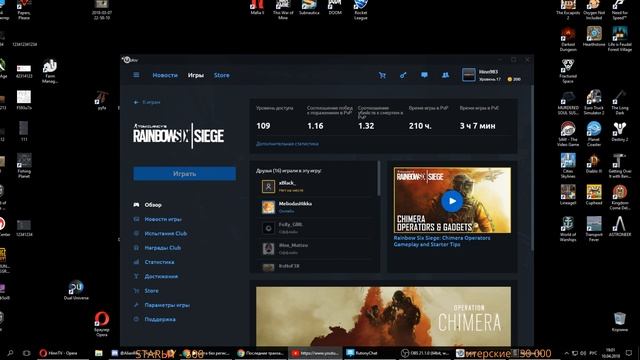The height and width of the screenshot is (360, 640).
Task: Open the Operation Chimera banner
Action: pos(383,316)
